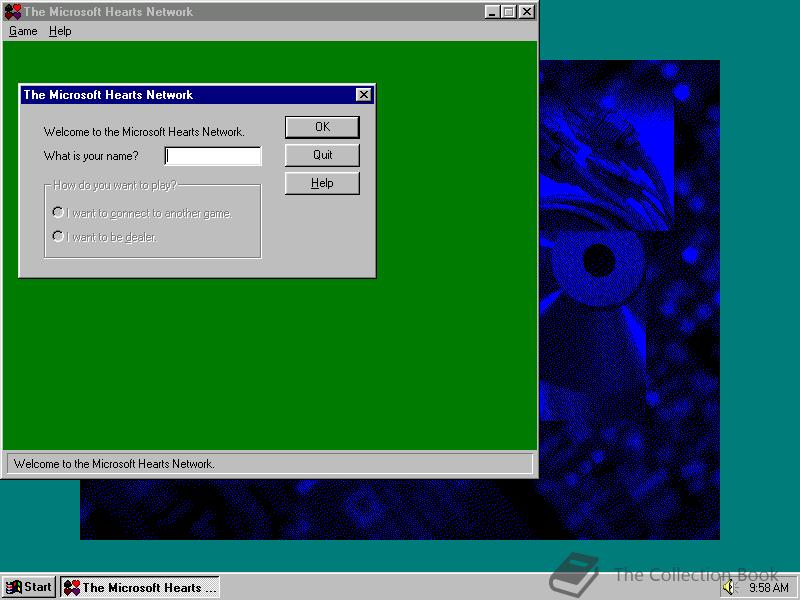Close the main Hearts window
The height and width of the screenshot is (600, 800).
click(527, 12)
